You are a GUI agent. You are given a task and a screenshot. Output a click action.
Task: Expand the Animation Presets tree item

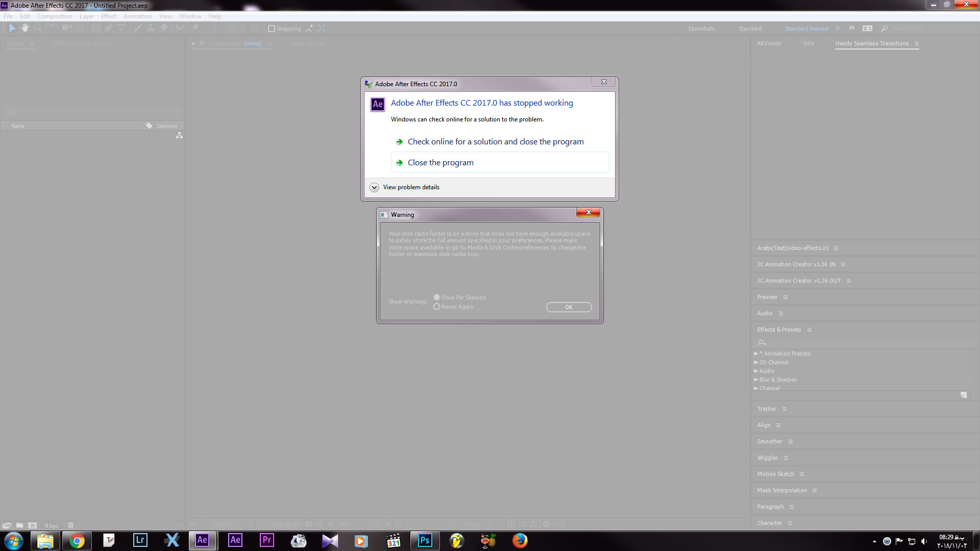[x=755, y=353]
